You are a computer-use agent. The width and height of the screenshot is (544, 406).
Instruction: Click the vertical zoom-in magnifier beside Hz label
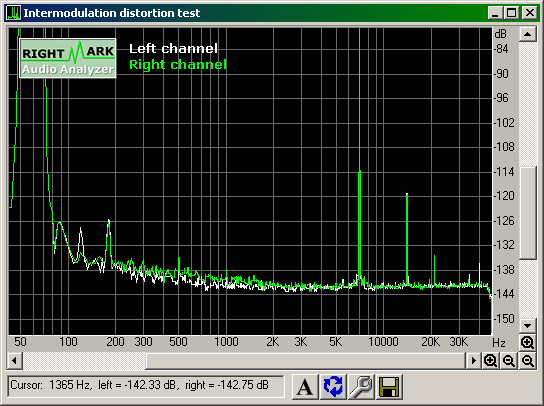[527, 343]
